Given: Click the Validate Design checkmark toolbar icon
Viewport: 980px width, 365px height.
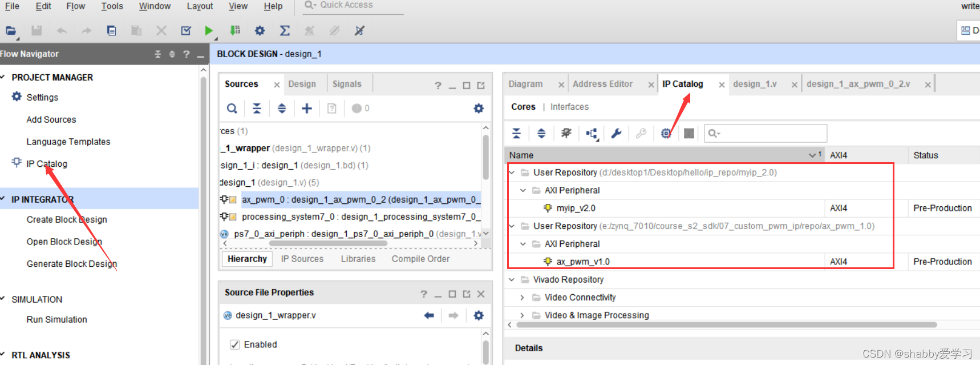Looking at the screenshot, I should tap(186, 31).
